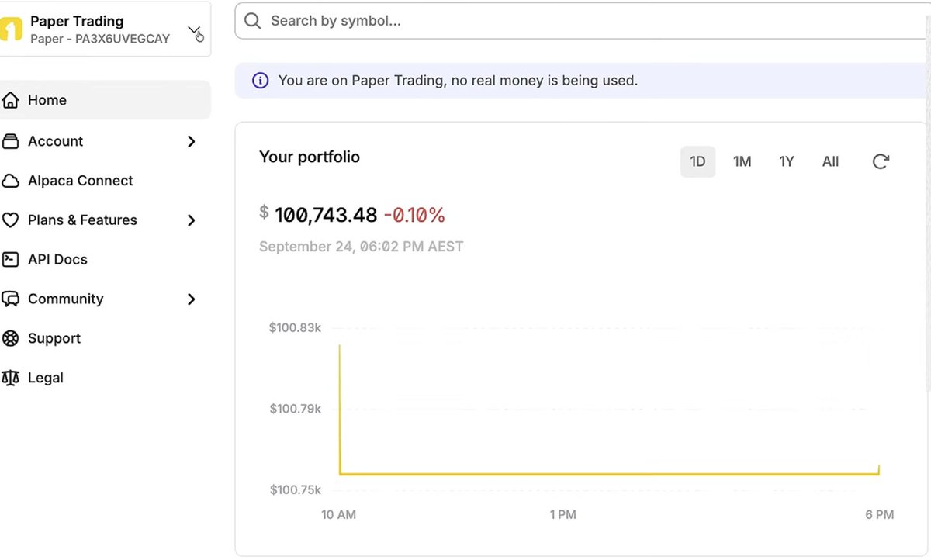The image size is (931, 560).
Task: Click the Support lifebuoy icon
Action: [10, 338]
